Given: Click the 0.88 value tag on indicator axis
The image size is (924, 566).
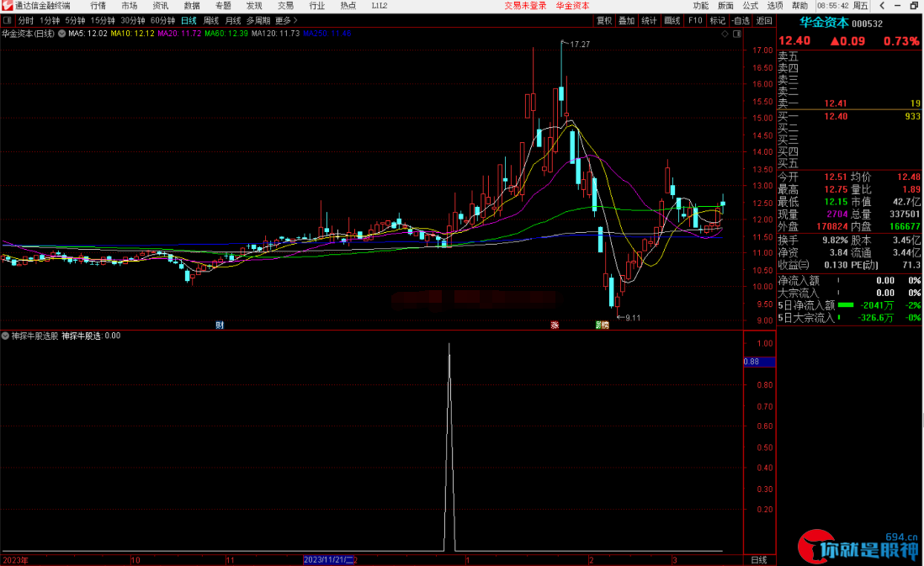Looking at the screenshot, I should pos(760,362).
